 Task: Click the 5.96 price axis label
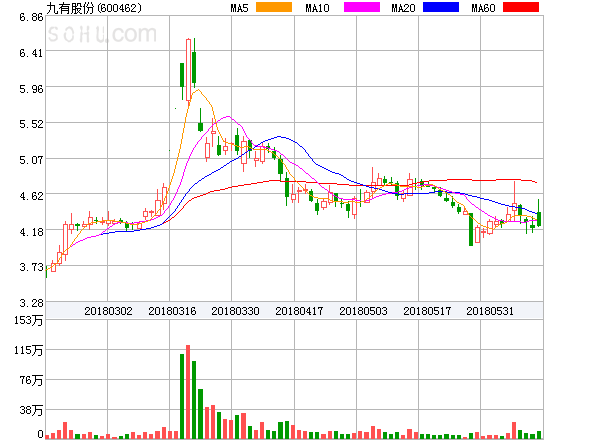31,89
